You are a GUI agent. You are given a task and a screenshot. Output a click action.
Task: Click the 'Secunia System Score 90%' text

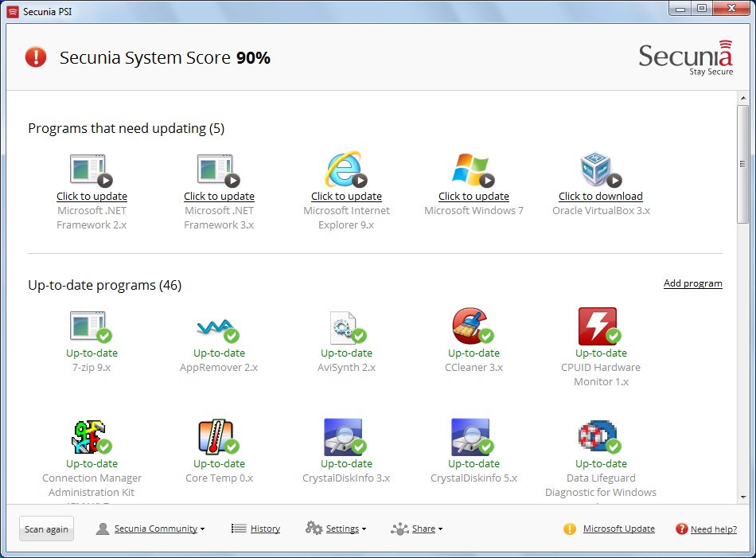(165, 57)
